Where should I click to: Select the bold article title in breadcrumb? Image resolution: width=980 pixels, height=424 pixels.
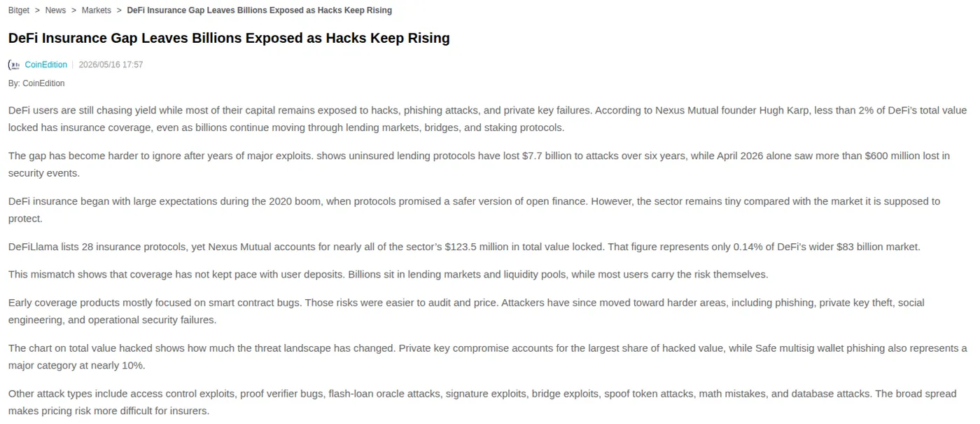260,11
